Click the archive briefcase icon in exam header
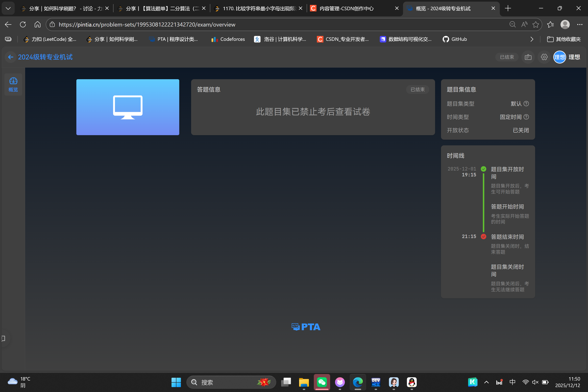This screenshot has width=588, height=392. [528, 57]
